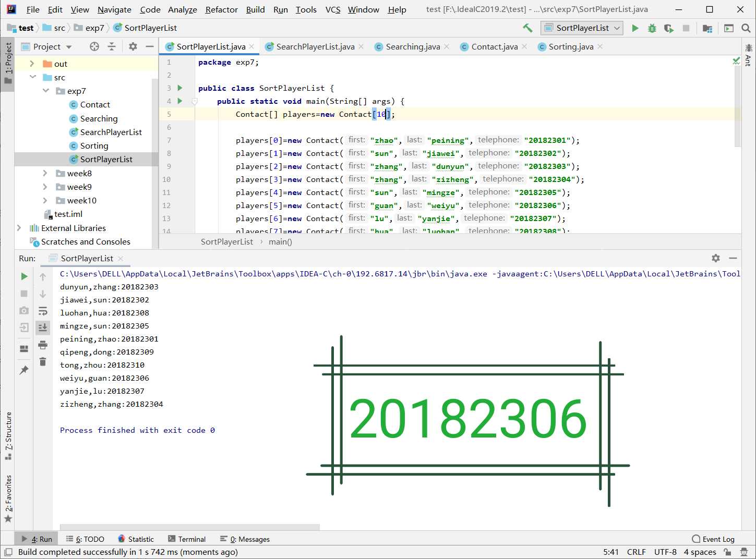Click main() in editor breadcrumb

tap(280, 242)
